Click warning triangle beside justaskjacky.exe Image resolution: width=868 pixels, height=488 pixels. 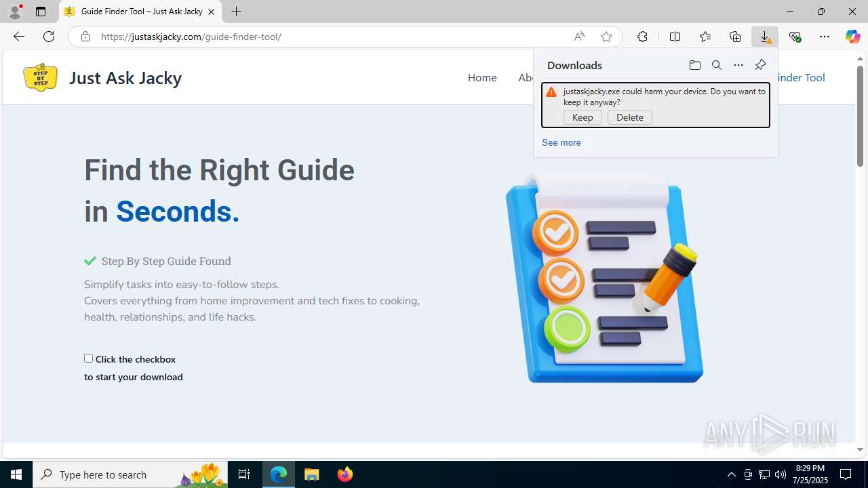coord(551,91)
